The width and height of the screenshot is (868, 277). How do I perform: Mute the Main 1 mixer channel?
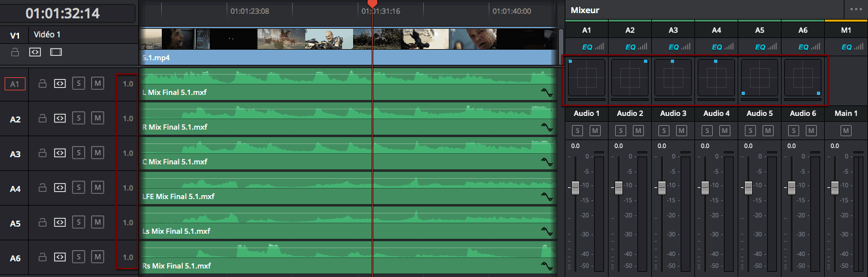(x=846, y=131)
